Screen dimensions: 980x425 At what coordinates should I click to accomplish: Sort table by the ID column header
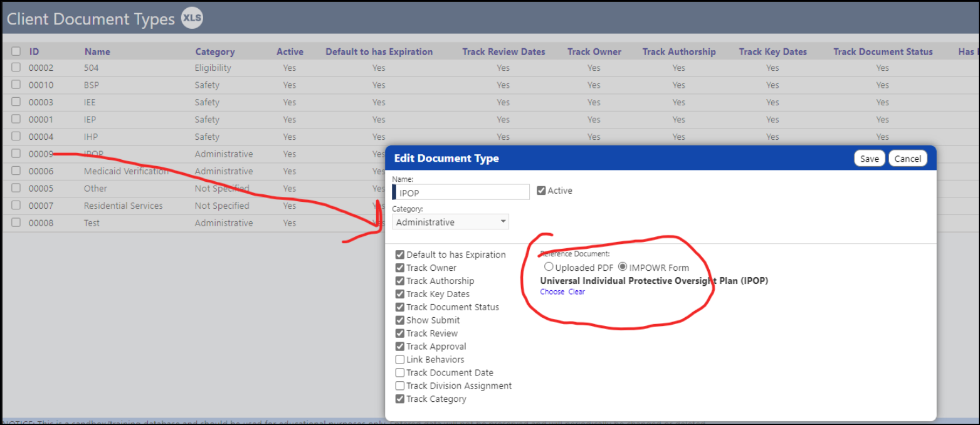coord(34,52)
